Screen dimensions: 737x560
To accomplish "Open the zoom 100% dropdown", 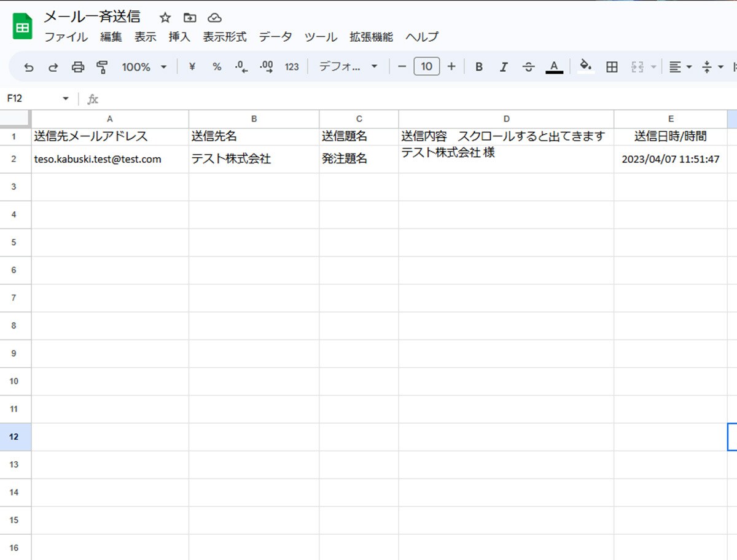I will point(144,67).
